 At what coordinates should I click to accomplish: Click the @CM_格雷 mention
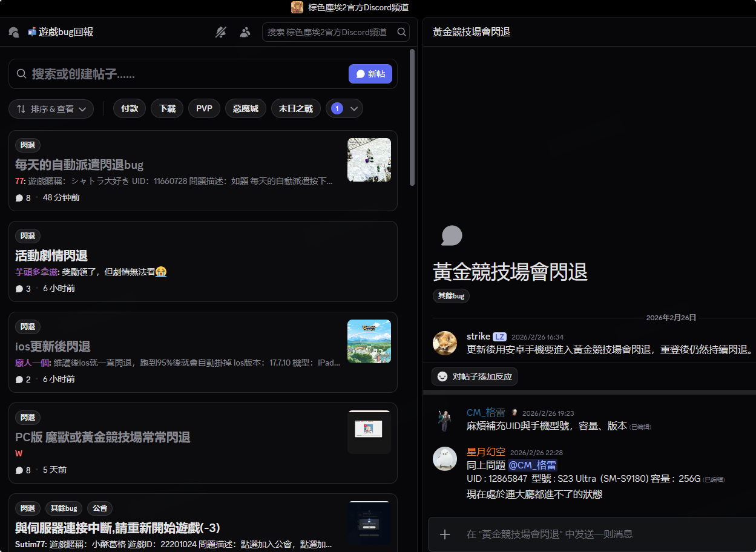532,465
